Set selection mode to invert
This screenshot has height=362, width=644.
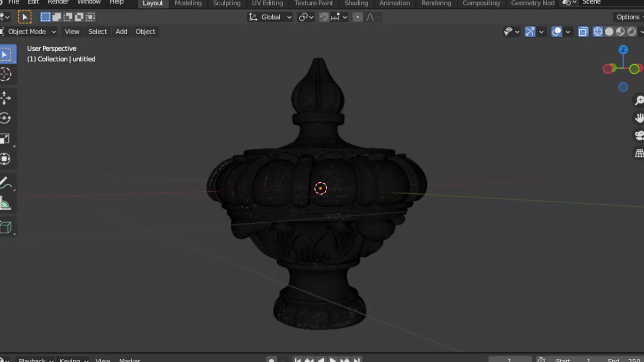coord(79,17)
